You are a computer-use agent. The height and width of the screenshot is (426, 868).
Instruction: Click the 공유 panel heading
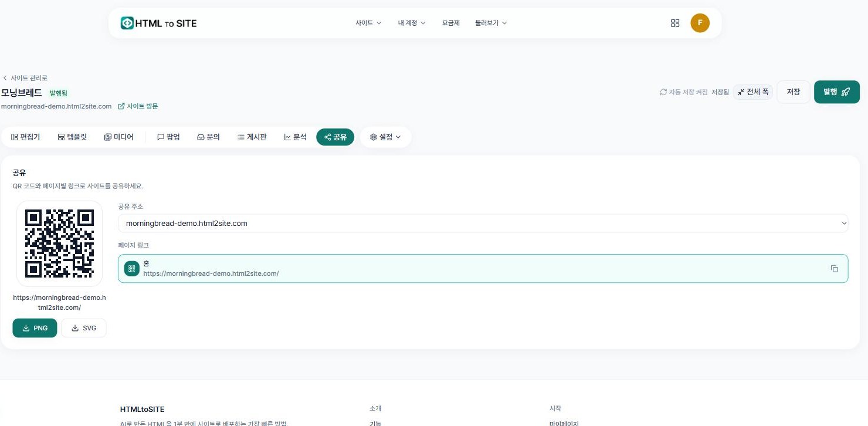coord(19,173)
